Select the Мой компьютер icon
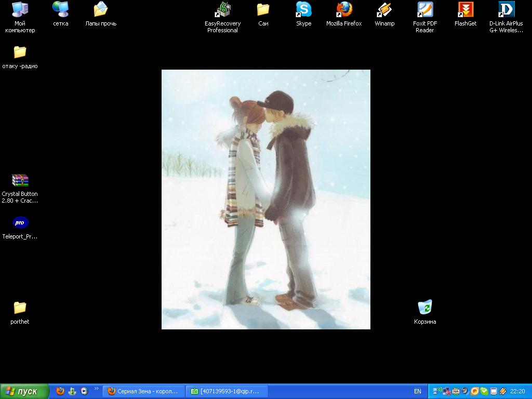Viewport: 532px width, 399px height. [x=20, y=10]
